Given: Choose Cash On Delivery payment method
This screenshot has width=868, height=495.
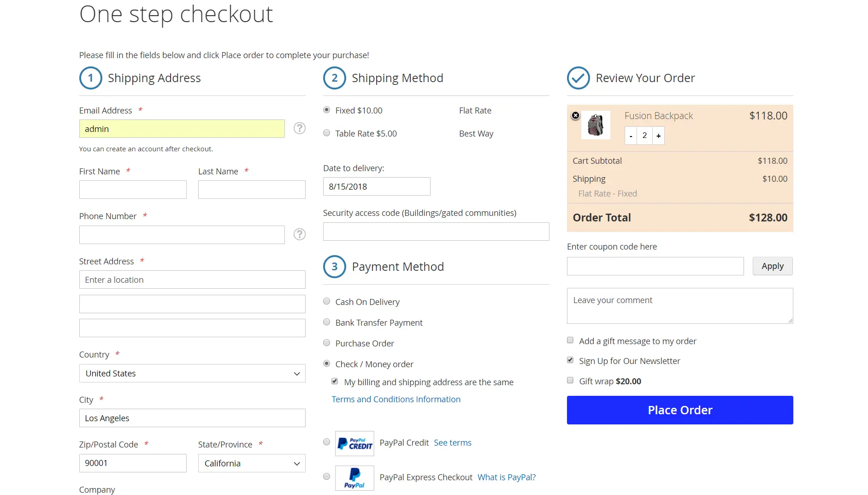Looking at the screenshot, I should (x=327, y=302).
